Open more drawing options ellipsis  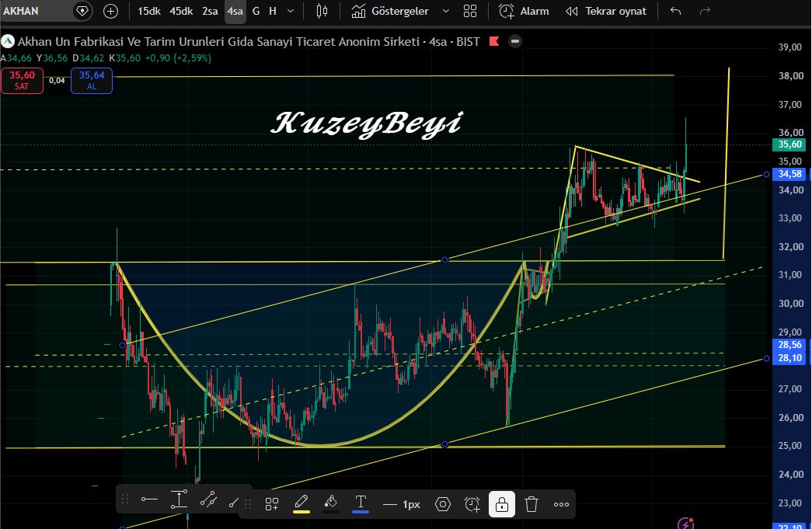pyautogui.click(x=561, y=504)
